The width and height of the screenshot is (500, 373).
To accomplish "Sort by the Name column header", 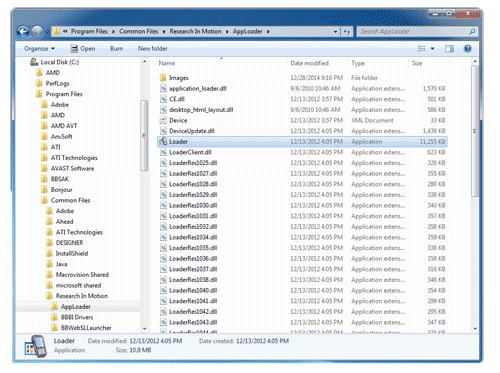I will (167, 63).
